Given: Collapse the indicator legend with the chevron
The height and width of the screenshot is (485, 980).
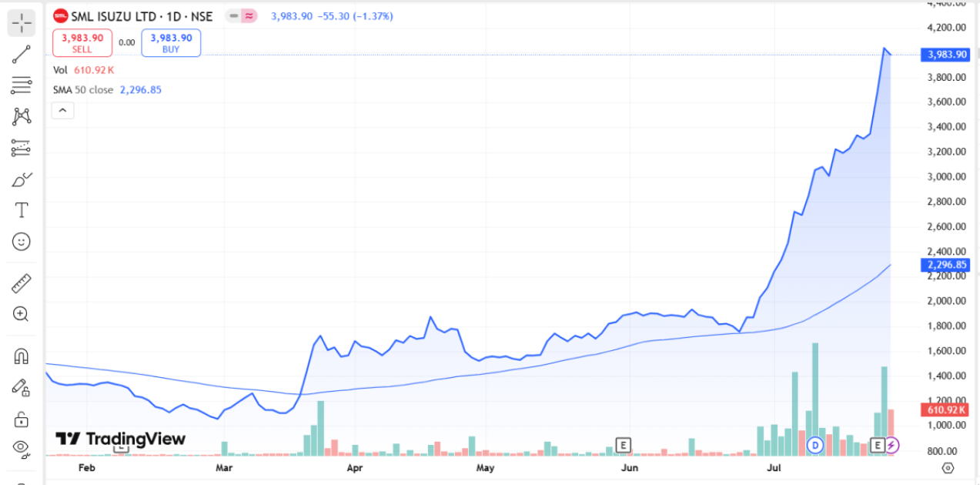Looking at the screenshot, I should tap(62, 111).
